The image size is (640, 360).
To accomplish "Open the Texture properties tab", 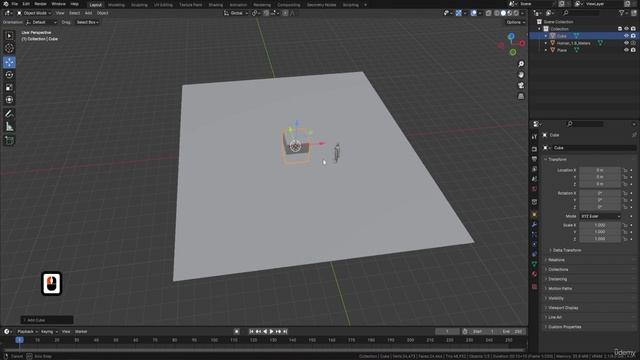I will [534, 287].
